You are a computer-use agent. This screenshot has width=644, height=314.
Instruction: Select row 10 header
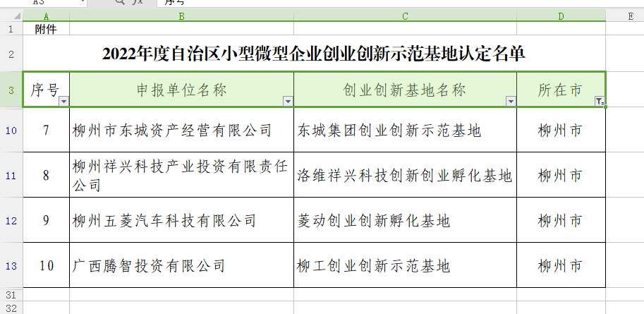pos(11,131)
